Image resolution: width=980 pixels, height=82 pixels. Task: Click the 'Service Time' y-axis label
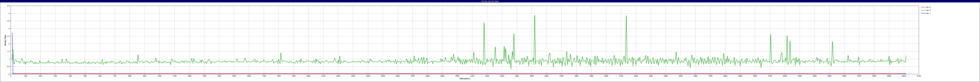(5, 40)
